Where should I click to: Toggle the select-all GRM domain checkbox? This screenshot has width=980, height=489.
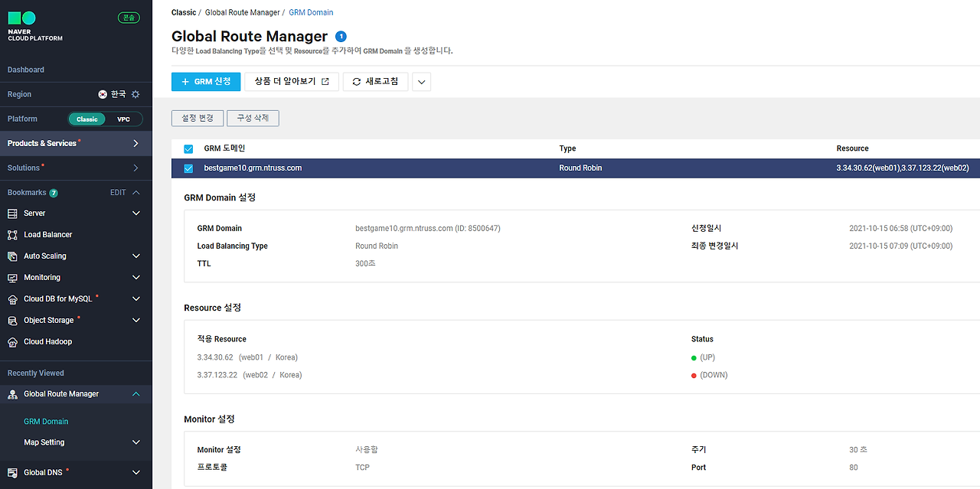click(x=188, y=148)
